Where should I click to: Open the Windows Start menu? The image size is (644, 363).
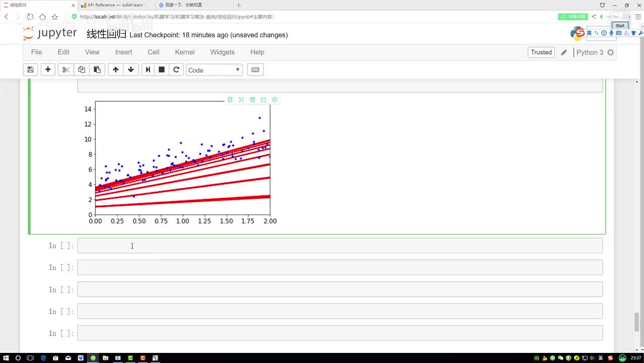click(6, 358)
